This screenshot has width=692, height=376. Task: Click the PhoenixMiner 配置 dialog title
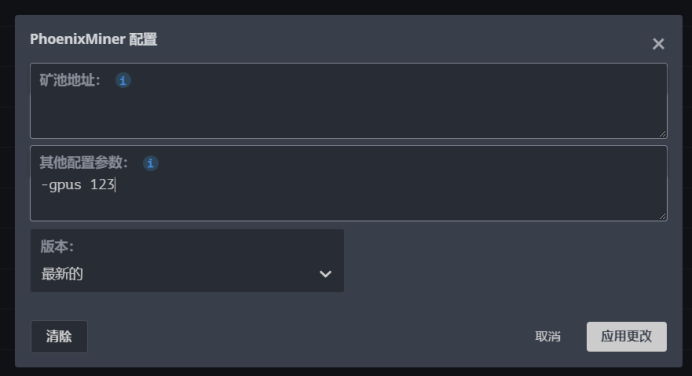[x=94, y=39]
